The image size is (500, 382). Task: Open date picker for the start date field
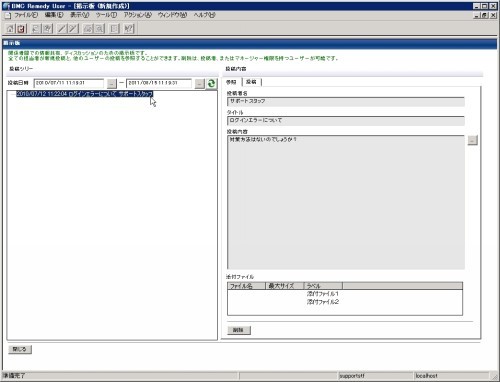(112, 83)
